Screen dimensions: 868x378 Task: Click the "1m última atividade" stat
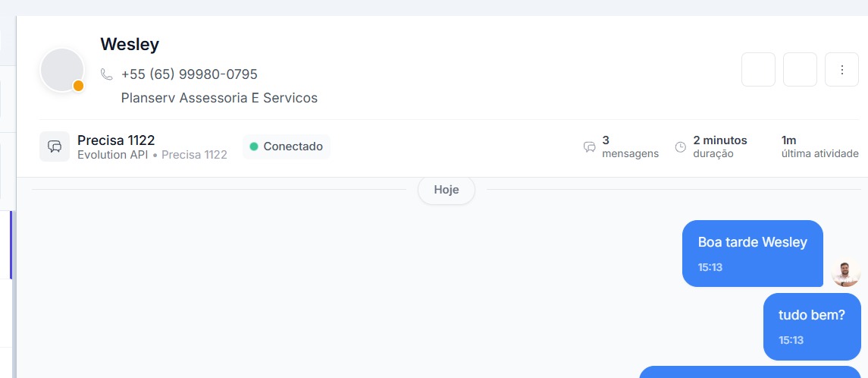coord(819,146)
